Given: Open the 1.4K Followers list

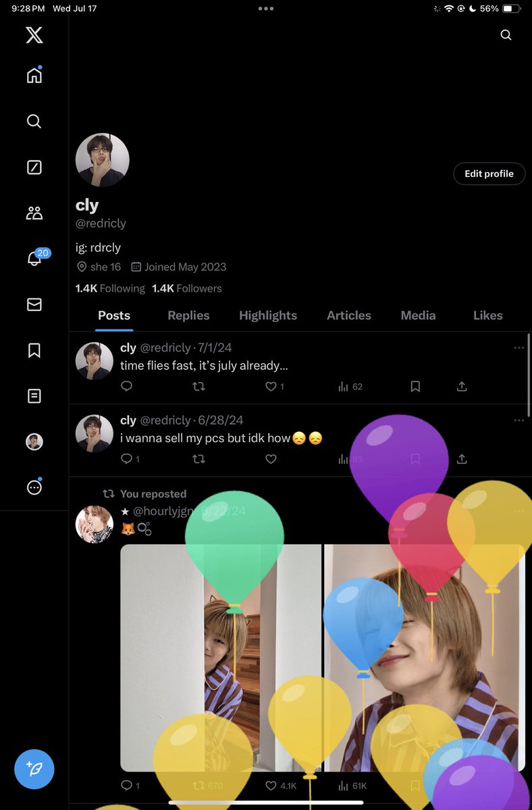Looking at the screenshot, I should point(187,288).
